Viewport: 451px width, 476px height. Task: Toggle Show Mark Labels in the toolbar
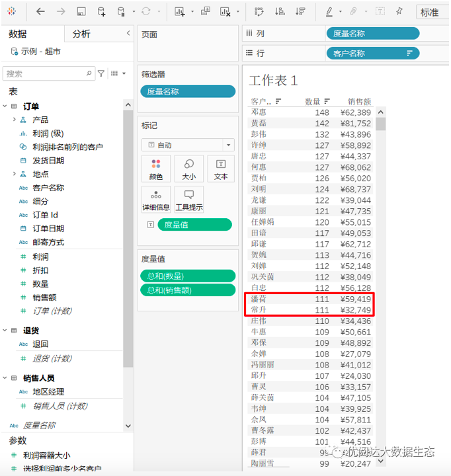(380, 12)
